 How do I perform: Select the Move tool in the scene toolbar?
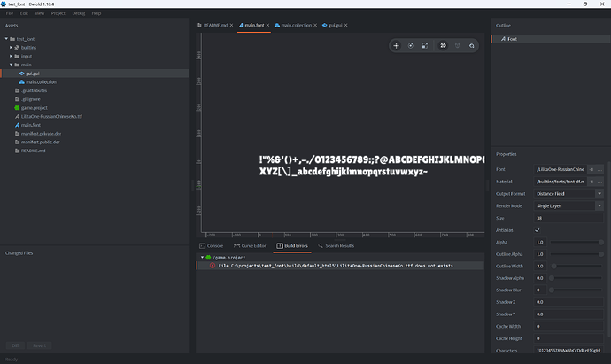click(396, 45)
